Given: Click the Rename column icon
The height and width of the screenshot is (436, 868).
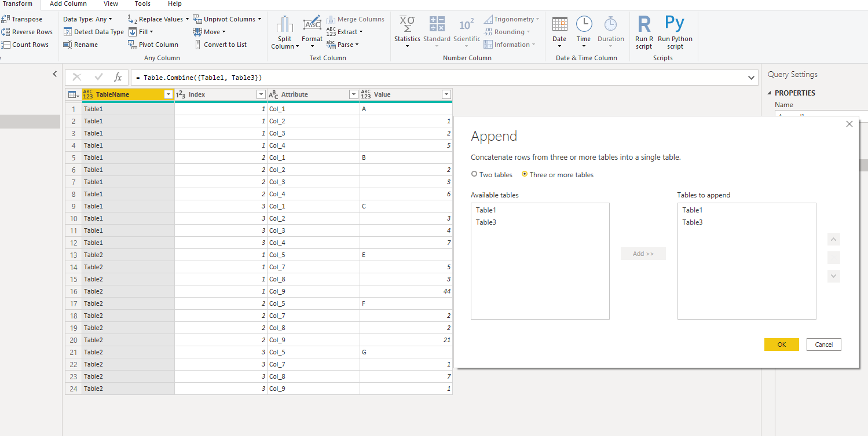Looking at the screenshot, I should 68,45.
